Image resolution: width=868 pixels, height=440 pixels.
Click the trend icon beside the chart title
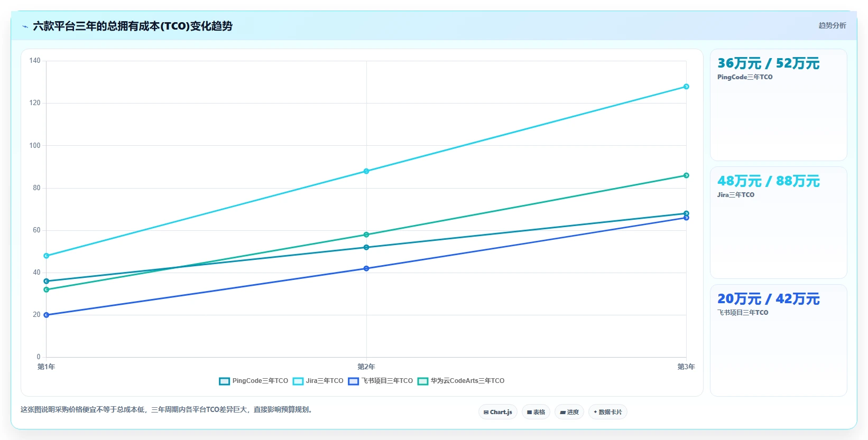coord(25,26)
